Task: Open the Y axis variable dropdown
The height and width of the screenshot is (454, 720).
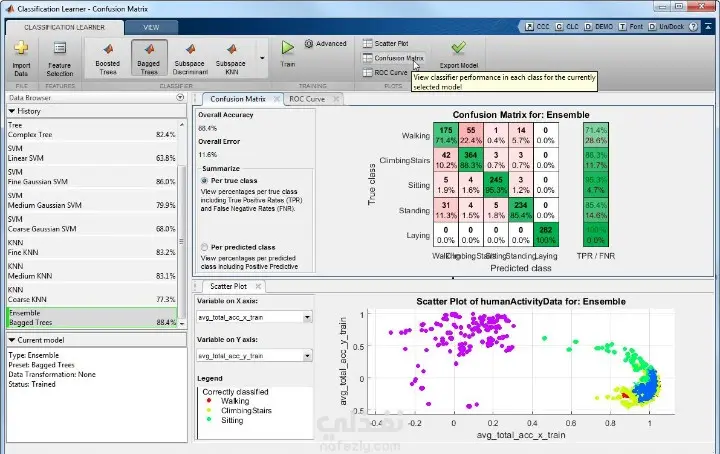Action: coord(307,356)
